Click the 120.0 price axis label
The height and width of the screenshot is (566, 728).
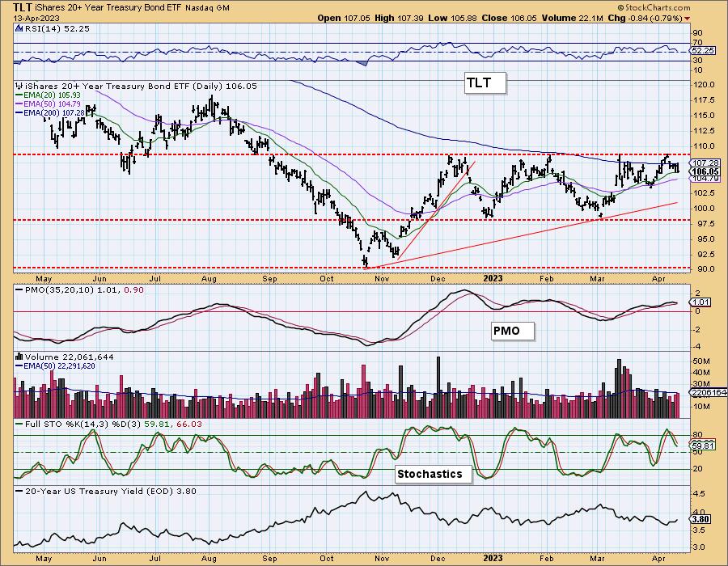[x=705, y=85]
